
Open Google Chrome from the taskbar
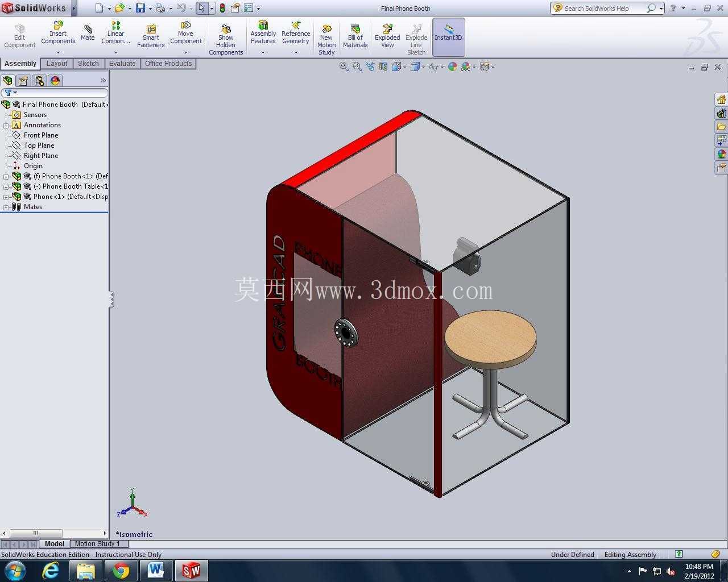pos(121,570)
